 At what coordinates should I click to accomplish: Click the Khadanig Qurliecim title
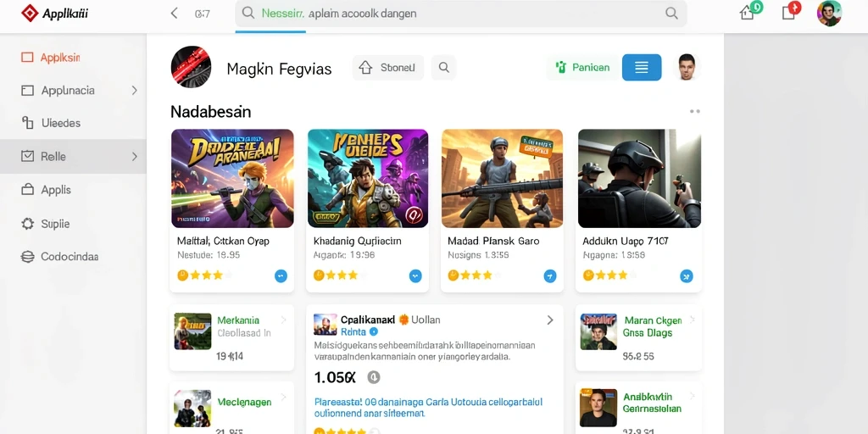point(357,242)
